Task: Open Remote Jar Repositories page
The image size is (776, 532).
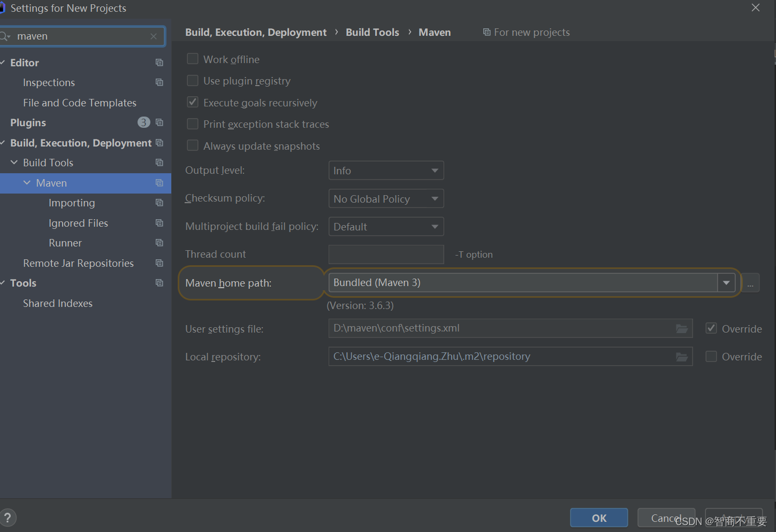Action: (78, 263)
